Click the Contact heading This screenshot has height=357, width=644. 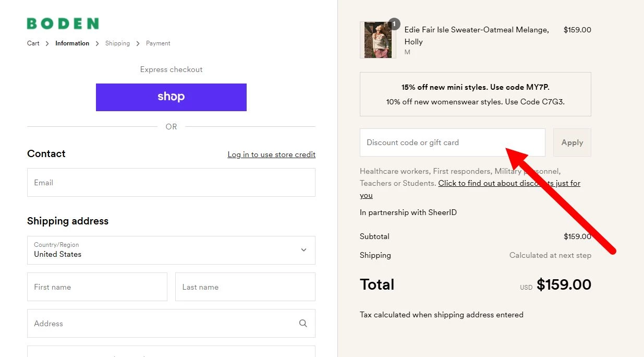coord(46,154)
